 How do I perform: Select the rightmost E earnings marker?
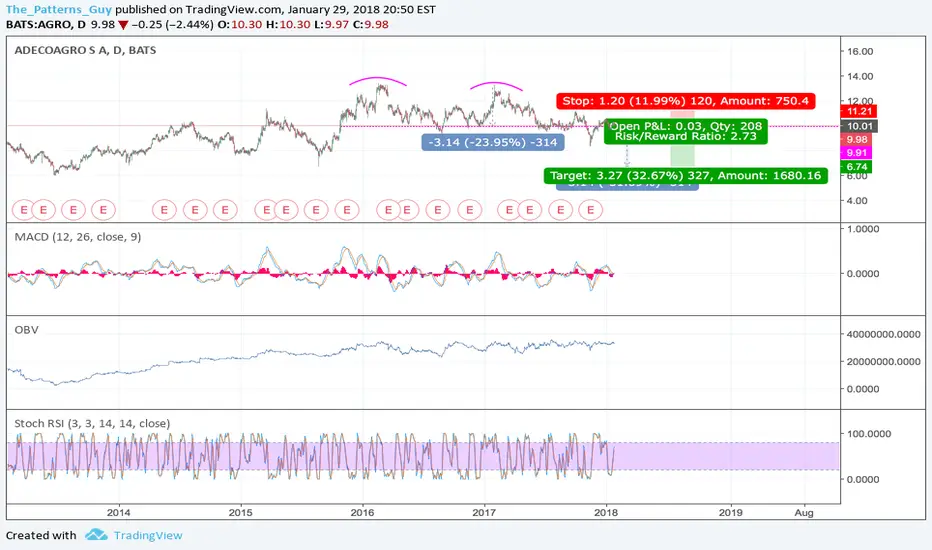(x=590, y=210)
